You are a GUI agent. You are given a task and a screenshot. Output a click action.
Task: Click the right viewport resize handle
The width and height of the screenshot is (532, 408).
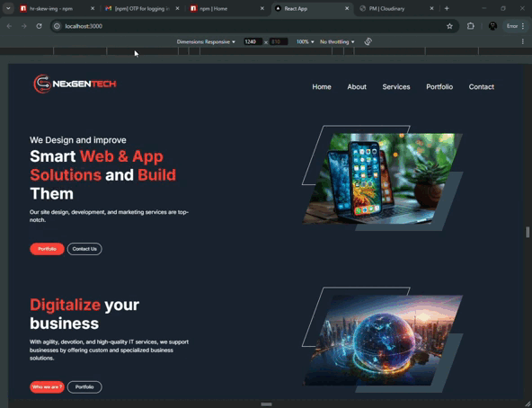tap(528, 232)
